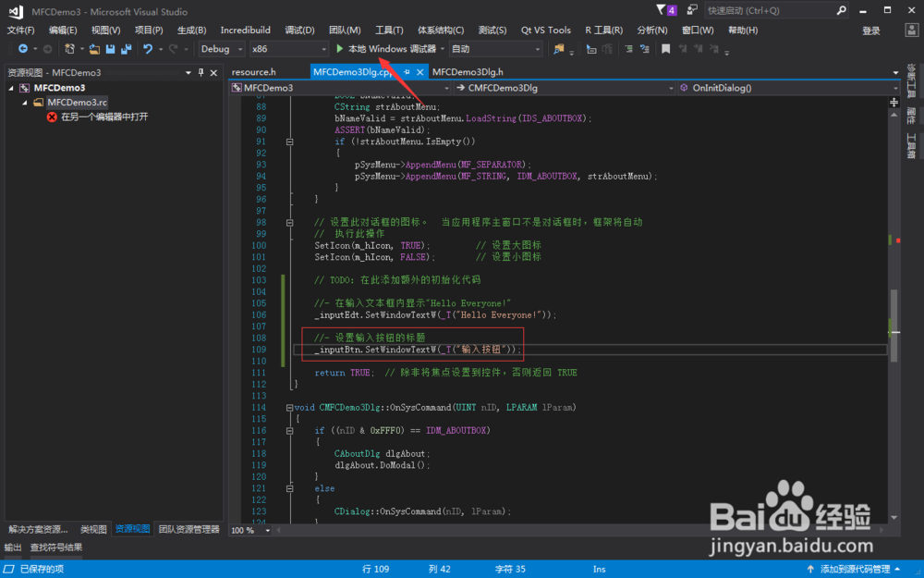Click the Clear Bookmarks toolbar icon

coord(714,49)
